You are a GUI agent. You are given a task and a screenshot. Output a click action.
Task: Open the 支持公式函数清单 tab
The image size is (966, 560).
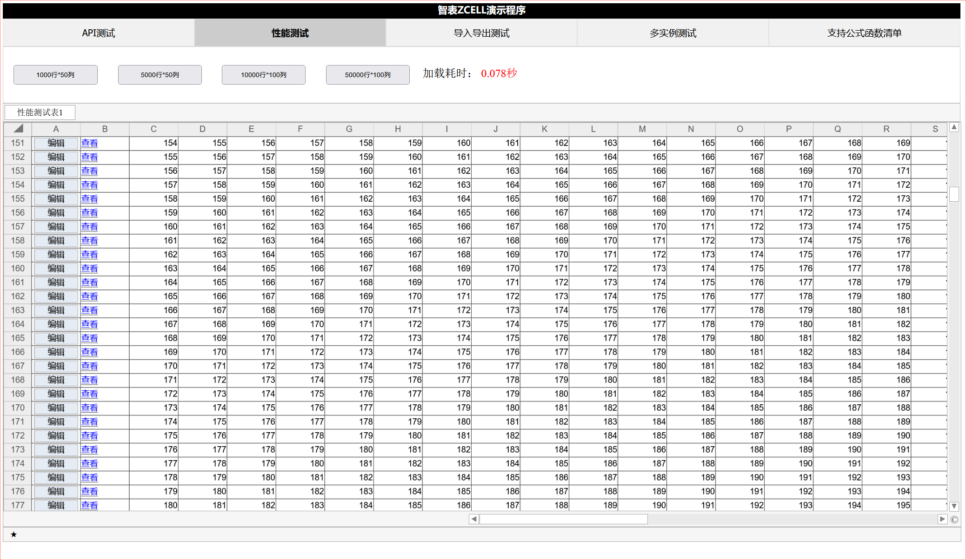(864, 33)
